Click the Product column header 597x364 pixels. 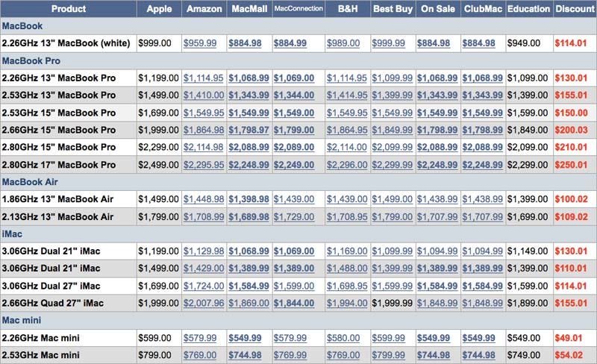coord(69,9)
